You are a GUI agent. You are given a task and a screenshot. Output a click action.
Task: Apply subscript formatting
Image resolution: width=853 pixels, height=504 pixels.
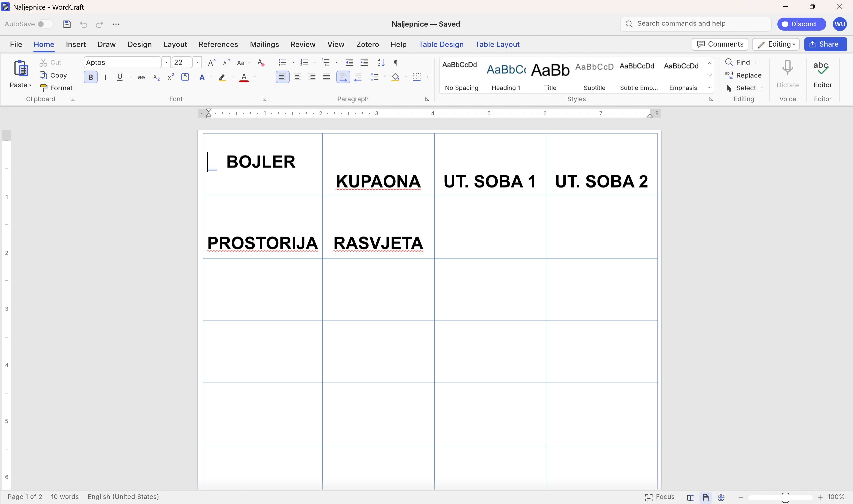156,77
